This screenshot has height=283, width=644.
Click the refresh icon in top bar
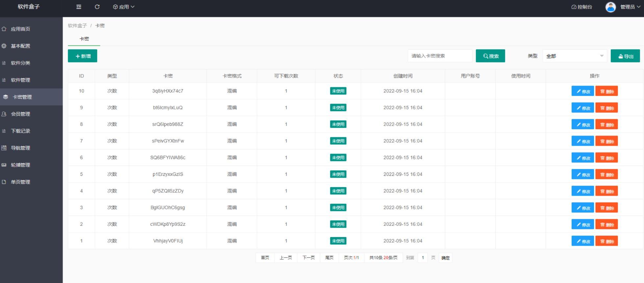97,7
